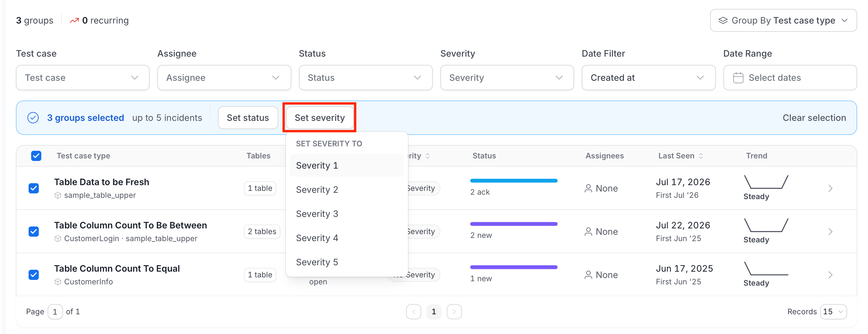Open the Status filter dropdown

[366, 78]
